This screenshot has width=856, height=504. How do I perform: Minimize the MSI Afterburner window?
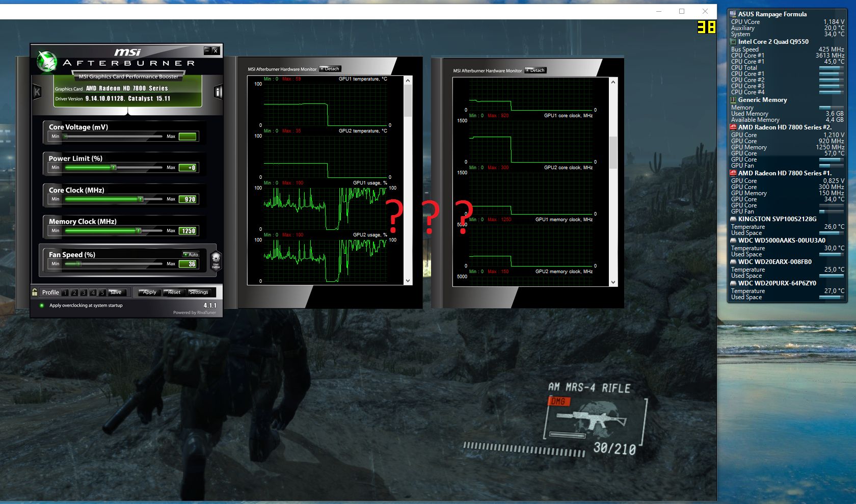coord(207,50)
